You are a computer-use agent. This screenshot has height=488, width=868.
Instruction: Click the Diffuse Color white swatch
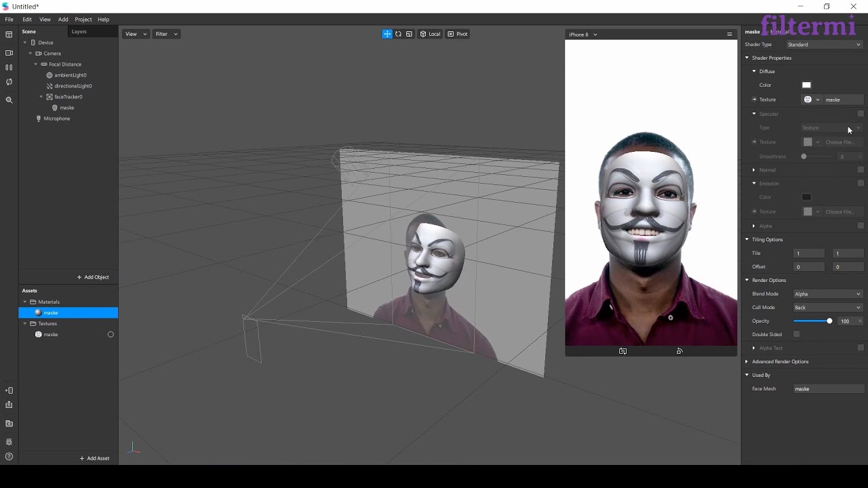pos(806,85)
